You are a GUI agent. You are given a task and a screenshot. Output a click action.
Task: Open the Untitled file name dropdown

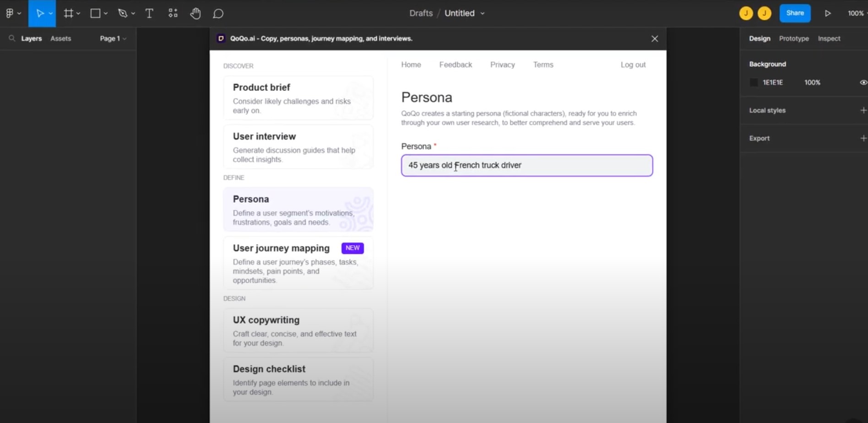[464, 13]
